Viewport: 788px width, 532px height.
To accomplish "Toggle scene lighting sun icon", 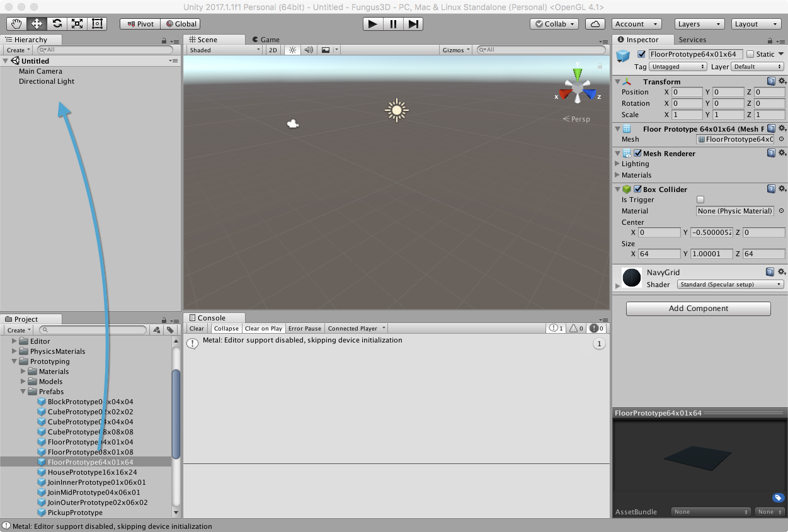I will 292,50.
